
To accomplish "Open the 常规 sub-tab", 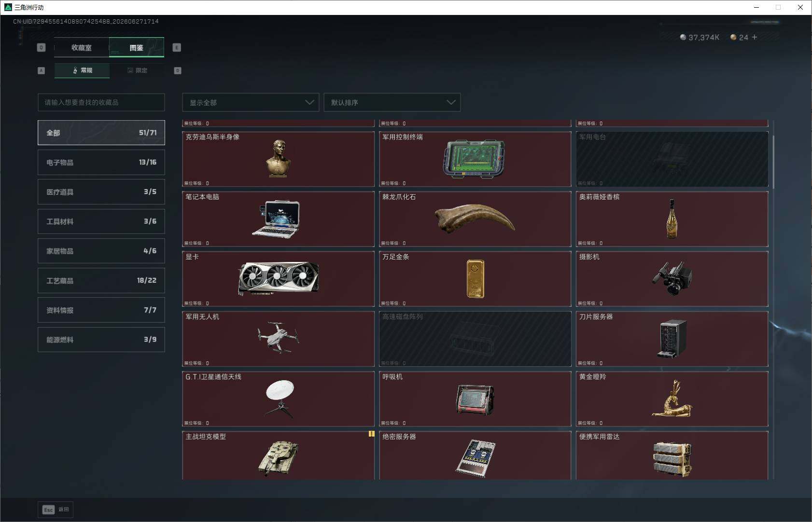I will pyautogui.click(x=82, y=70).
